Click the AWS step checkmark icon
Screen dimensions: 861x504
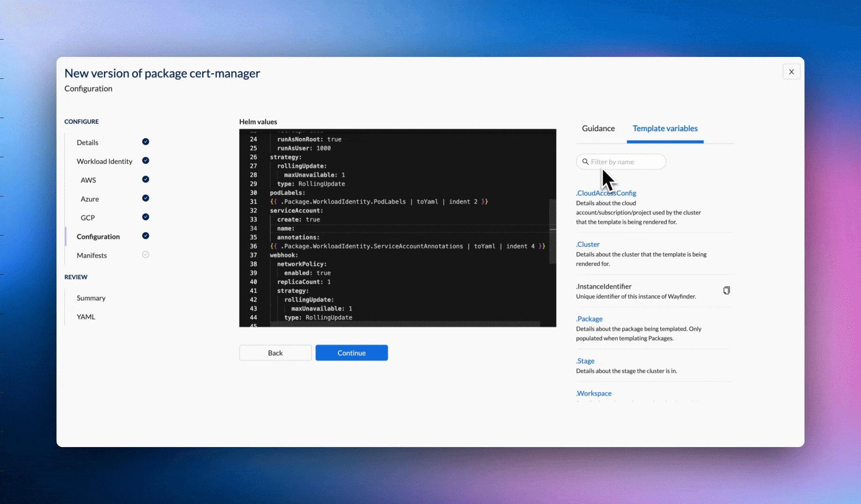(146, 179)
